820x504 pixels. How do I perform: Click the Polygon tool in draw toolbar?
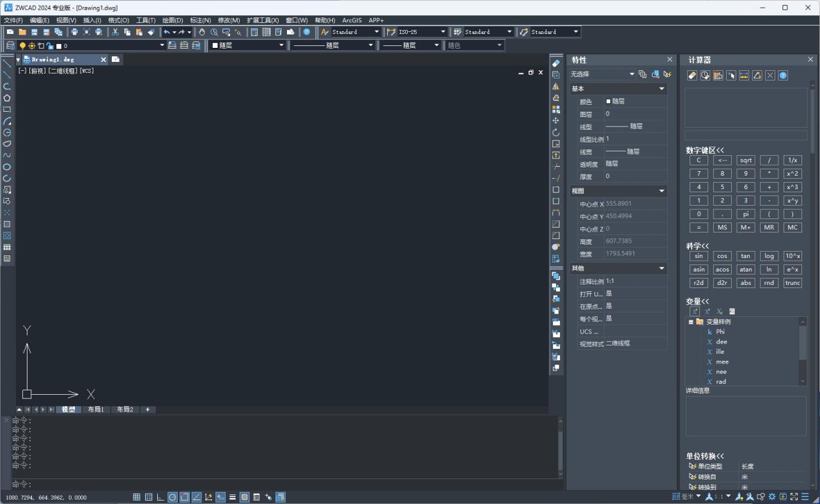(x=7, y=98)
